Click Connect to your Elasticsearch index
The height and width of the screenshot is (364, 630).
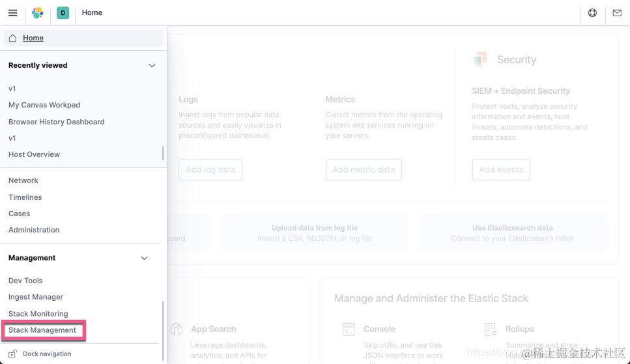click(x=513, y=238)
